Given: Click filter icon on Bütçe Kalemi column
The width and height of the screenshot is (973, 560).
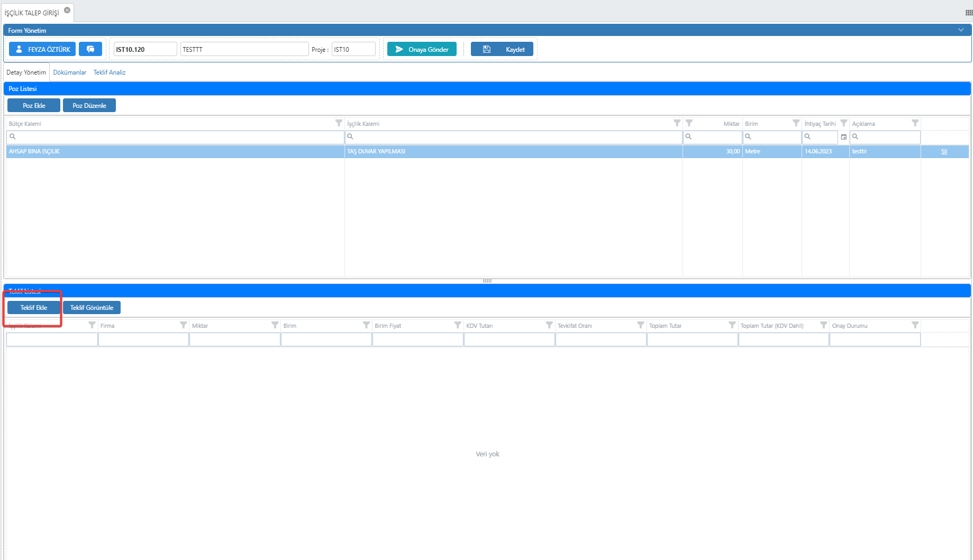Looking at the screenshot, I should [x=339, y=123].
